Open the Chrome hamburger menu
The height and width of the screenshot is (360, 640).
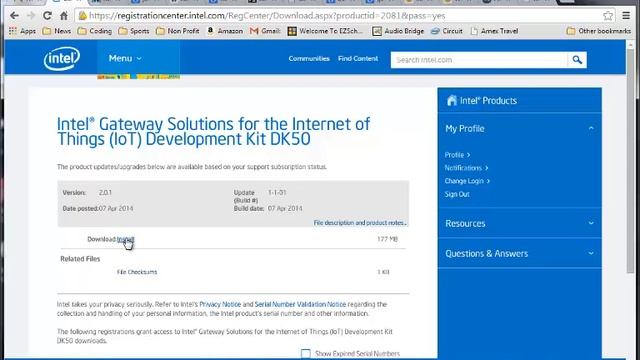tap(626, 16)
